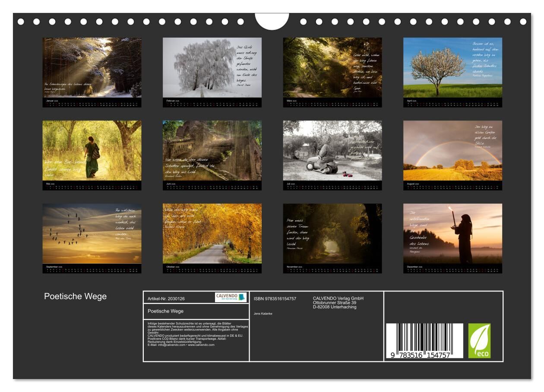This screenshot has width=544, height=392.
Task: Select the Oktober autumn road photo
Action: (x=212, y=234)
